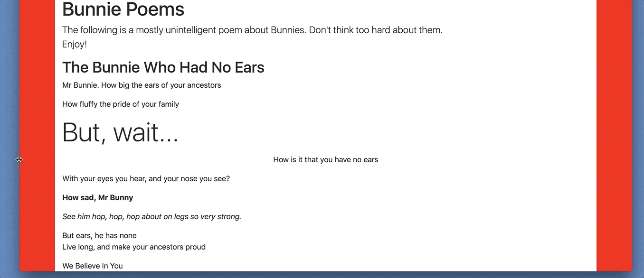This screenshot has width=644, height=278.
Task: Click 'With your eyes you hear' line
Action: pyautogui.click(x=146, y=179)
